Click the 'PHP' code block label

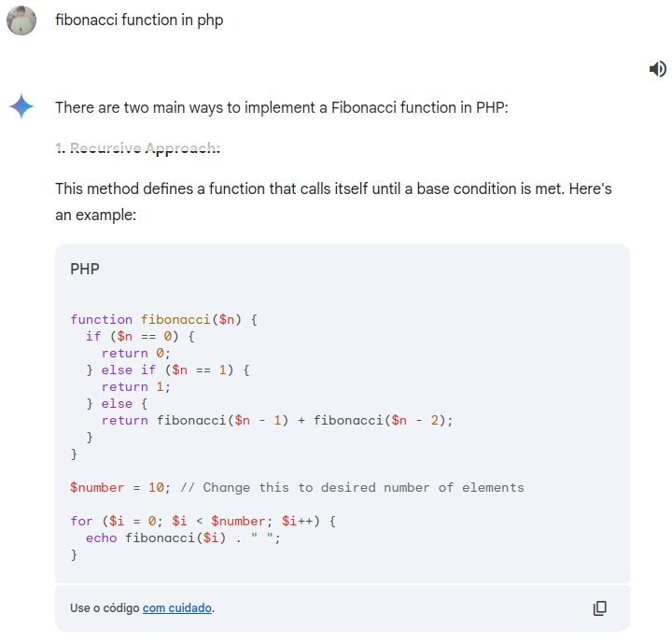[x=85, y=269]
